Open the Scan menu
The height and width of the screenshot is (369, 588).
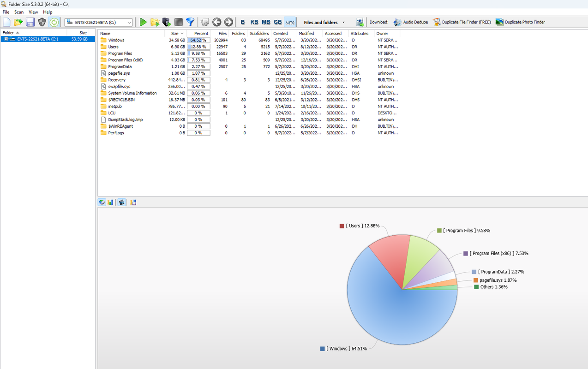(x=19, y=12)
